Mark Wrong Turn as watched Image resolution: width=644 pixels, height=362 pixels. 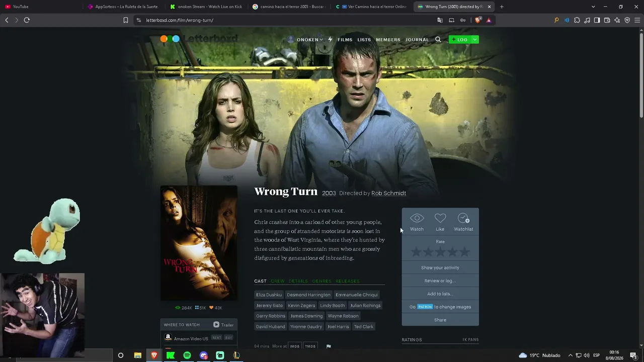pyautogui.click(x=417, y=222)
